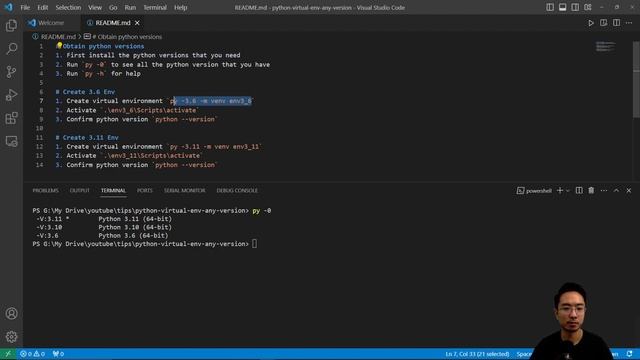Open the Go menu

click(113, 7)
